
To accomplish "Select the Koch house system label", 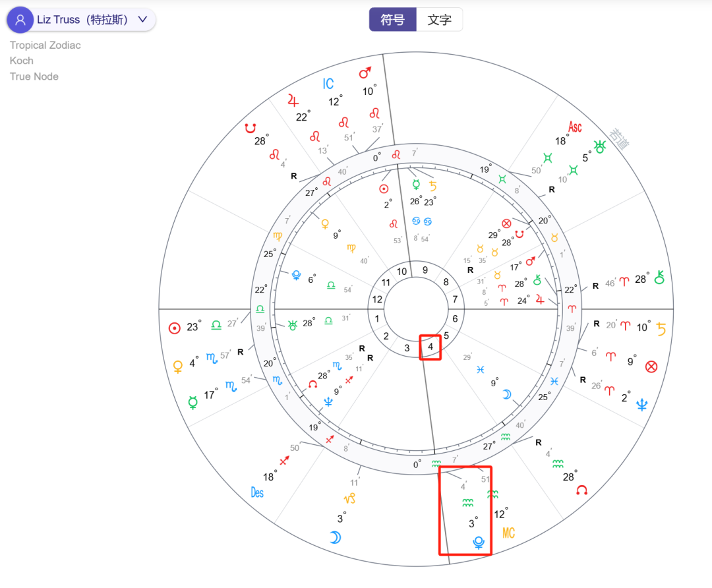I will [21, 61].
